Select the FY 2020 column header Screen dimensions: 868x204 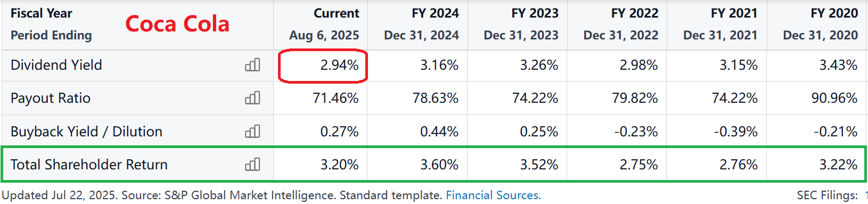click(820, 25)
